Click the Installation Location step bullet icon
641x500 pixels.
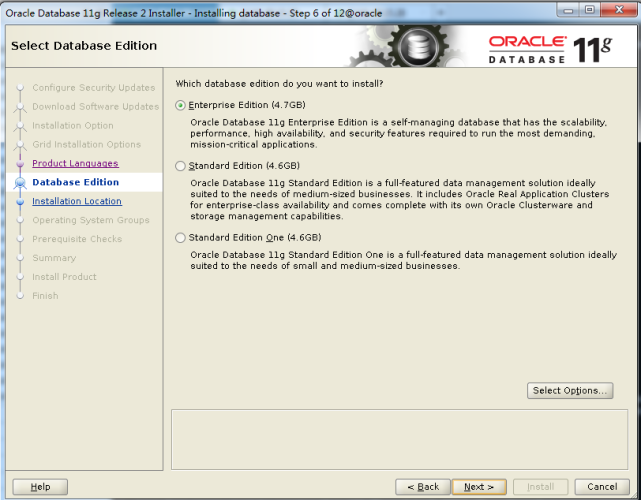[20, 202]
